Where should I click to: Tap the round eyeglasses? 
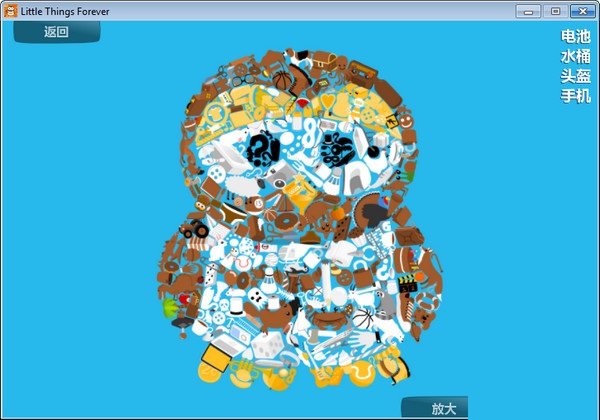click(243, 80)
